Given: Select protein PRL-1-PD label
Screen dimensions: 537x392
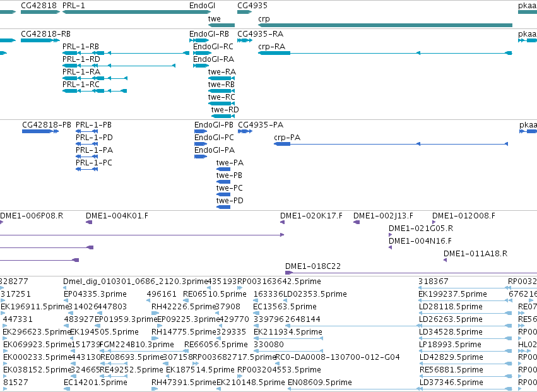Looking at the screenshot, I should coord(94,138).
